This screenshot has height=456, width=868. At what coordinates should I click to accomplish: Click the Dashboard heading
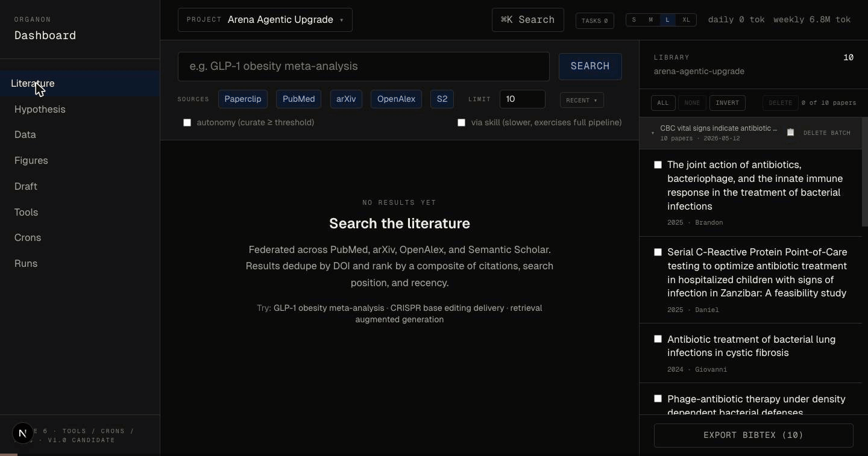point(45,36)
